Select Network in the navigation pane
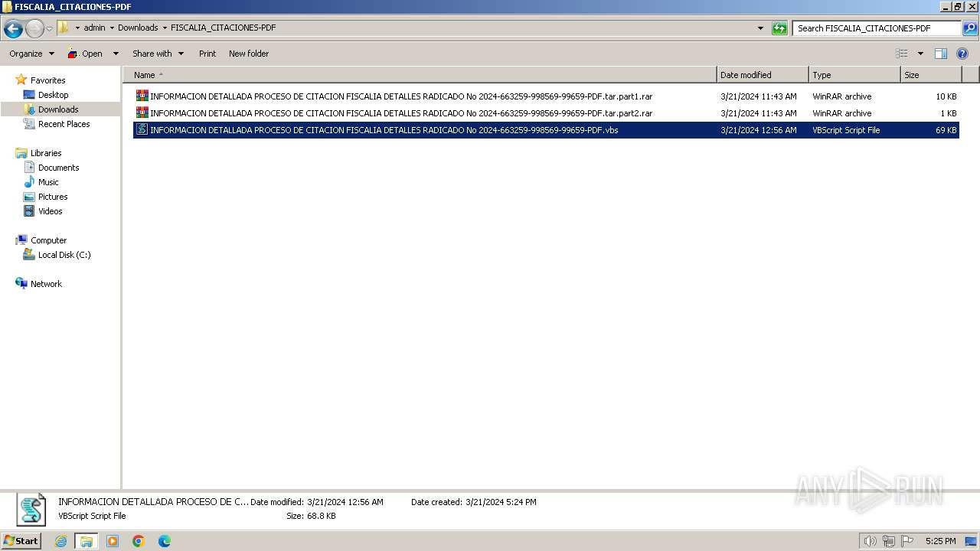980x551 pixels. (x=46, y=284)
